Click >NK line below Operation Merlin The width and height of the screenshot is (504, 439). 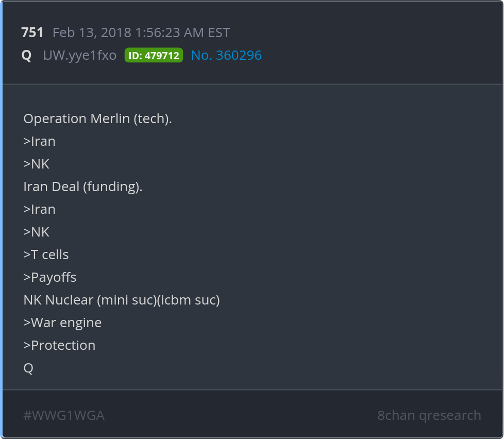[x=36, y=164]
